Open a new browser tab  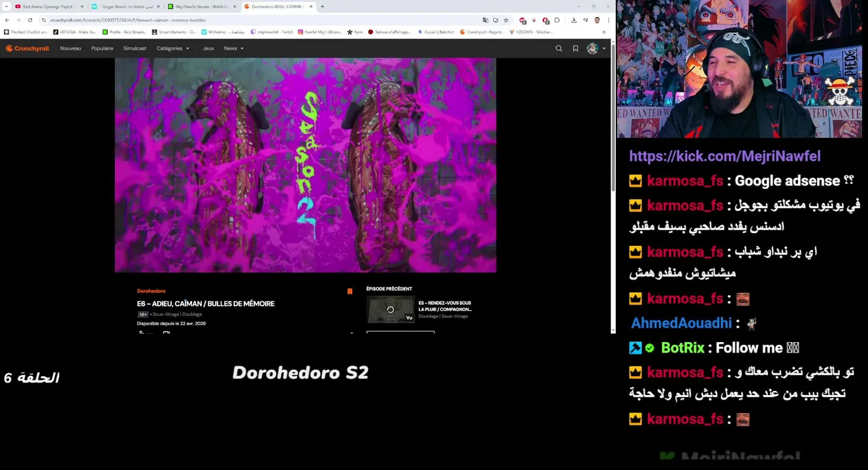tap(322, 7)
